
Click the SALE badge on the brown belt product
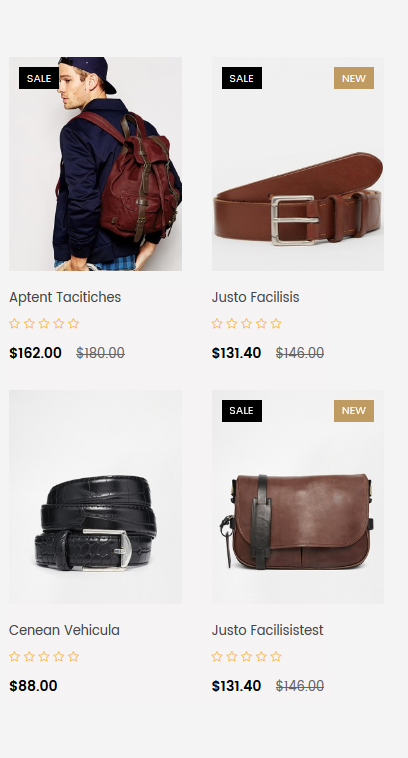242,78
